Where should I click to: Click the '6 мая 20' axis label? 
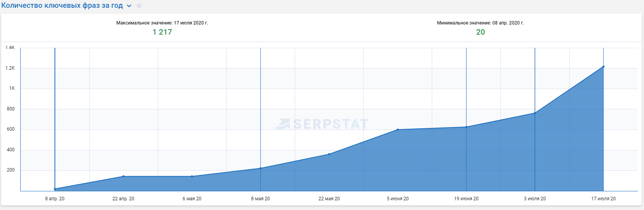point(192,199)
